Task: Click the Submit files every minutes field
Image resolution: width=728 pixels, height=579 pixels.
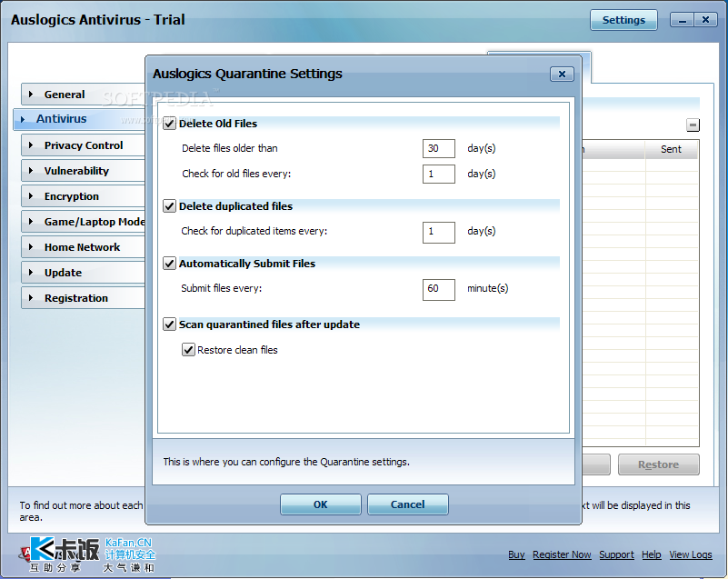Action: (439, 289)
